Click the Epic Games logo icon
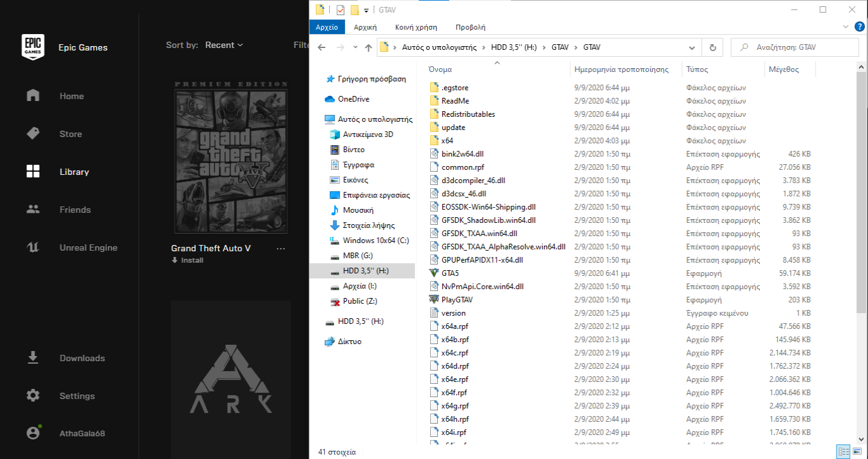868x459 pixels. 33,47
